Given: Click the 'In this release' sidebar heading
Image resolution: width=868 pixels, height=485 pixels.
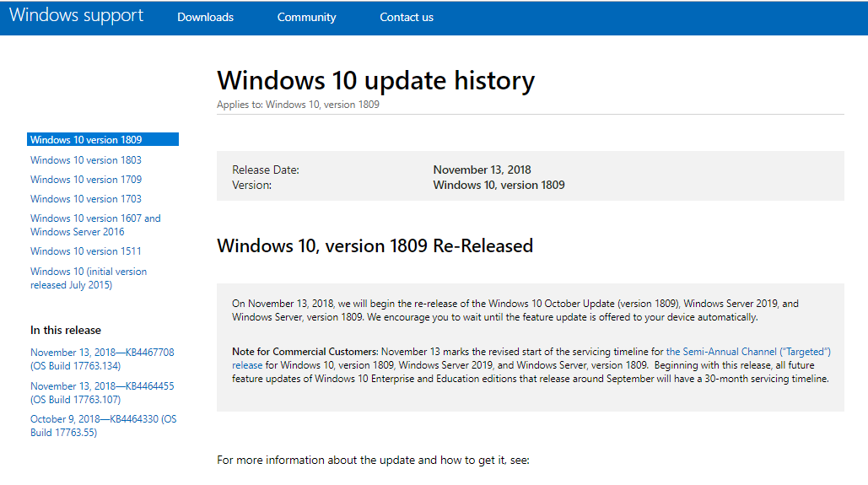Looking at the screenshot, I should coord(66,331).
